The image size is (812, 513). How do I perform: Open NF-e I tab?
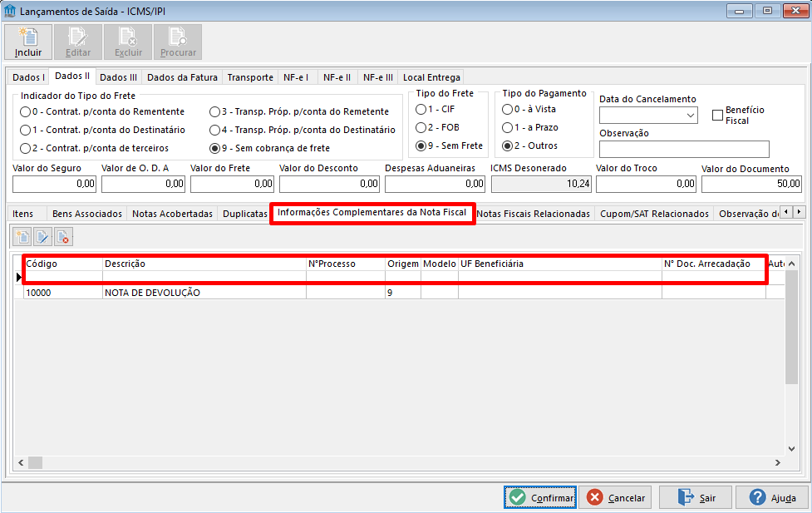(x=296, y=77)
